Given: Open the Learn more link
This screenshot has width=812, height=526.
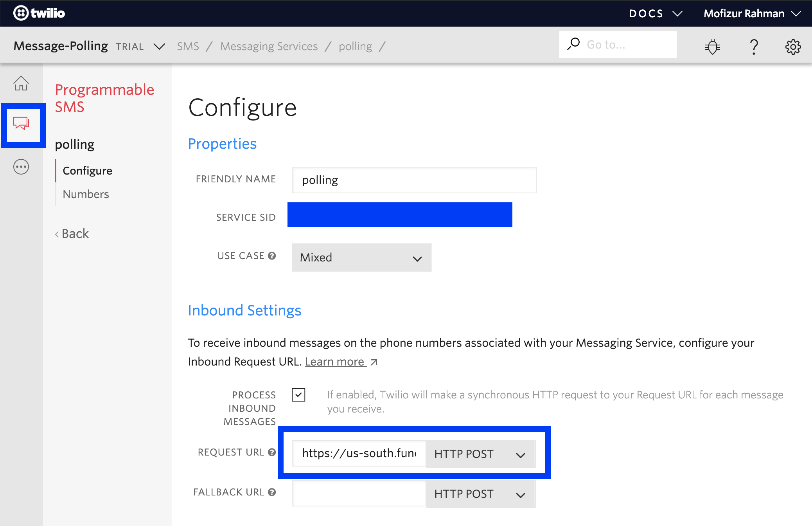Looking at the screenshot, I should [335, 362].
